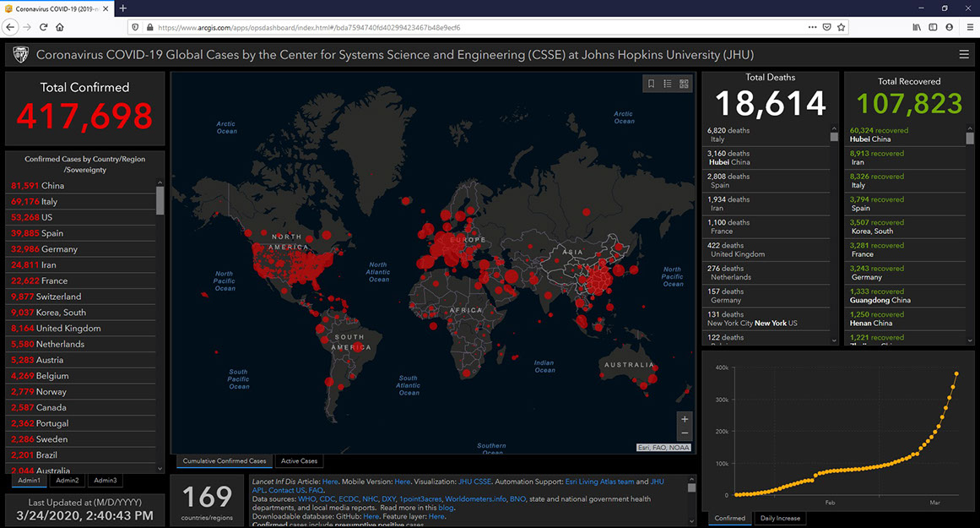Click '6,820 deaths Italy' entry
This screenshot has height=528, width=980.
click(766, 135)
